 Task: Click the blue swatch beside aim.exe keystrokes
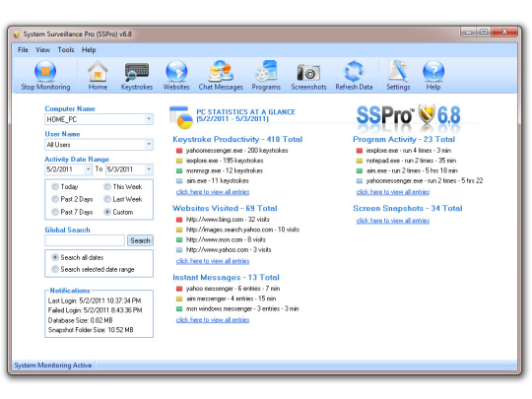[179, 181]
